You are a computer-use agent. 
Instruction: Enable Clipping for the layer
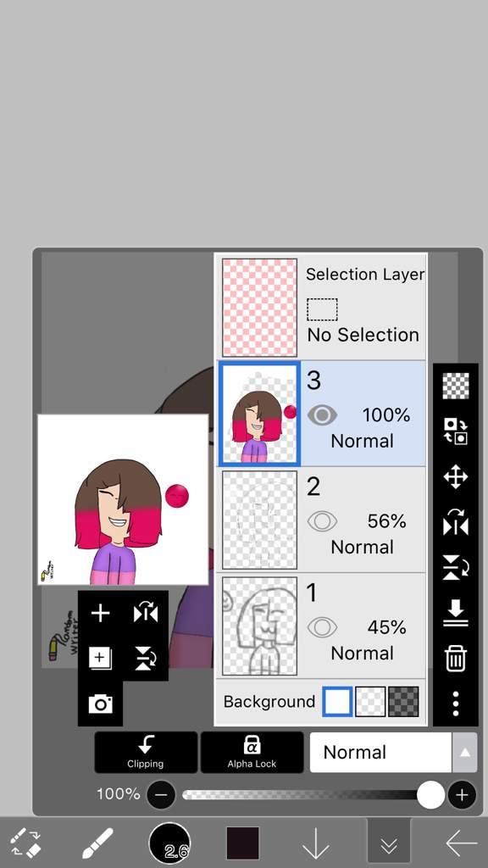pyautogui.click(x=146, y=753)
